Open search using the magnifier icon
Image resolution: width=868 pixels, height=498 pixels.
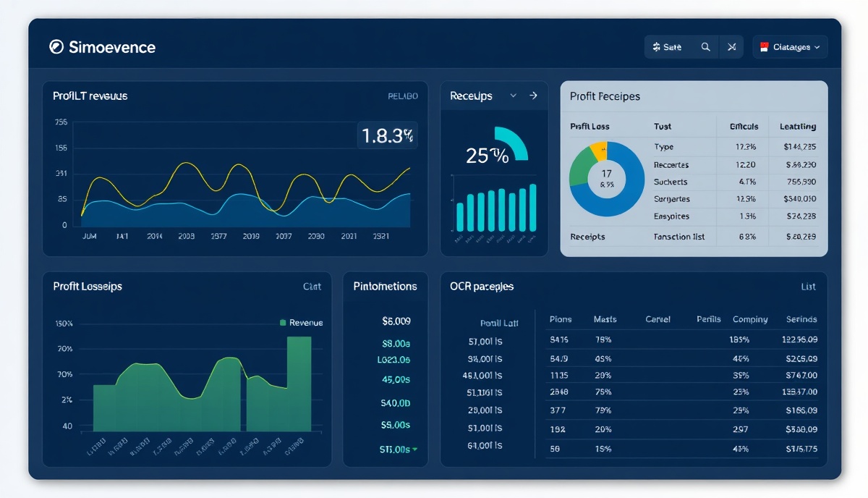point(705,46)
